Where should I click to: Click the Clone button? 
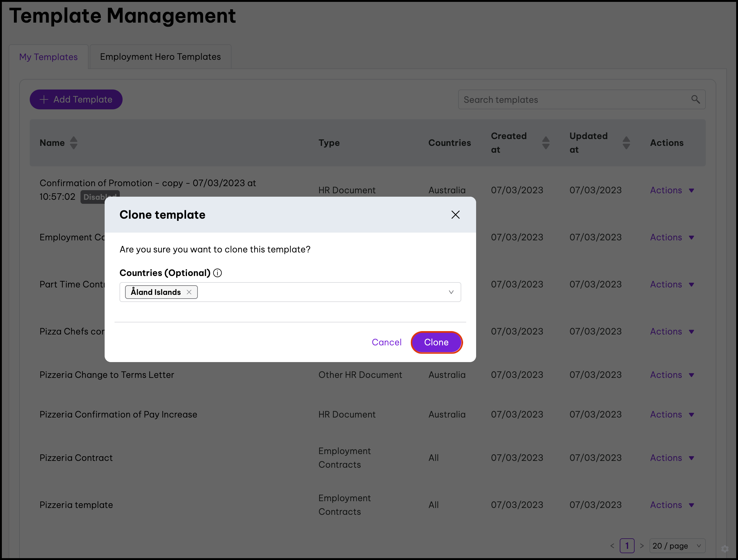436,342
